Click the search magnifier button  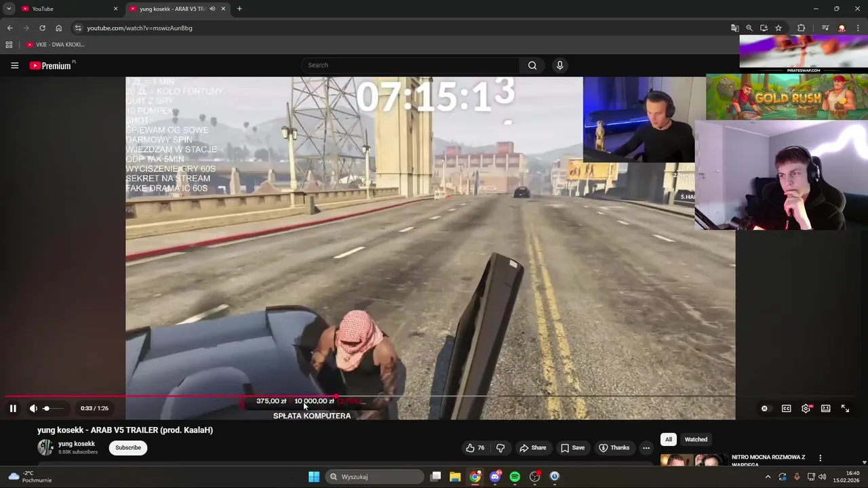pyautogui.click(x=532, y=65)
